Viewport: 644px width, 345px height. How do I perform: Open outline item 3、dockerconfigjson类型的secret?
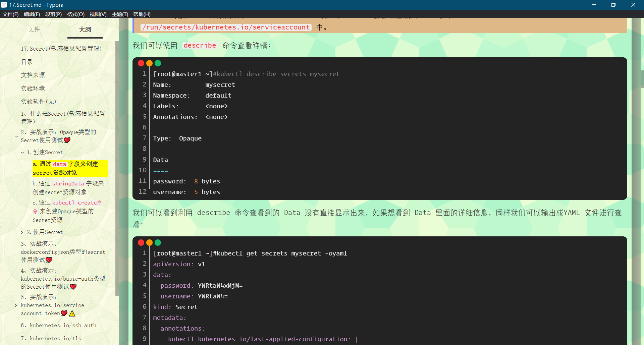[x=63, y=252]
